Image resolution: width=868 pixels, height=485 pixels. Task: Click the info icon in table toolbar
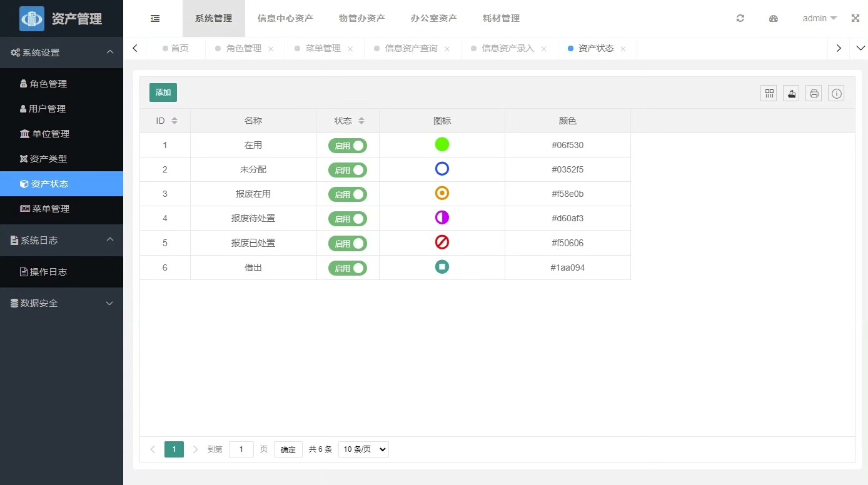pos(836,94)
